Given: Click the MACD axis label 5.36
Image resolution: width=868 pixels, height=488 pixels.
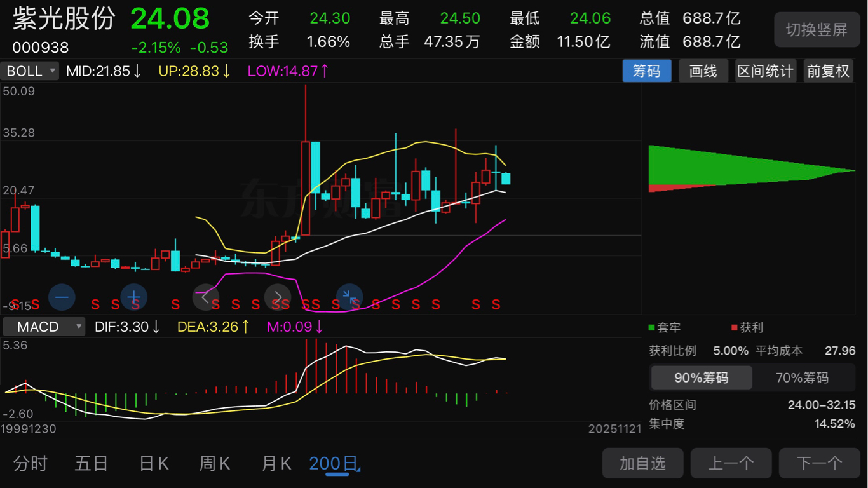Looking at the screenshot, I should coord(15,346).
